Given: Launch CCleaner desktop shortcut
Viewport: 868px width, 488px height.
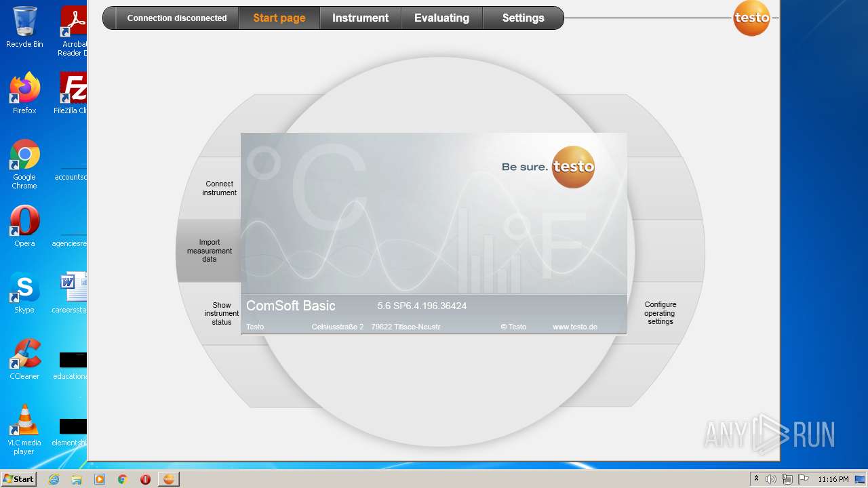Looking at the screenshot, I should pyautogui.click(x=24, y=359).
